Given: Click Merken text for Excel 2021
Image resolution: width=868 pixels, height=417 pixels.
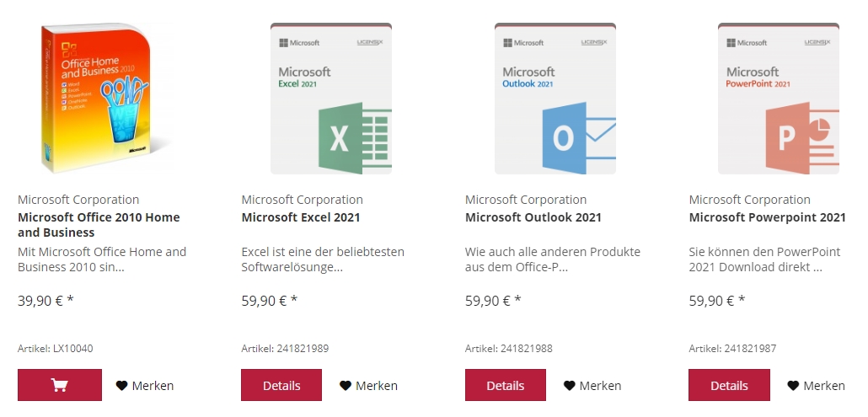Looking at the screenshot, I should click(x=377, y=386).
